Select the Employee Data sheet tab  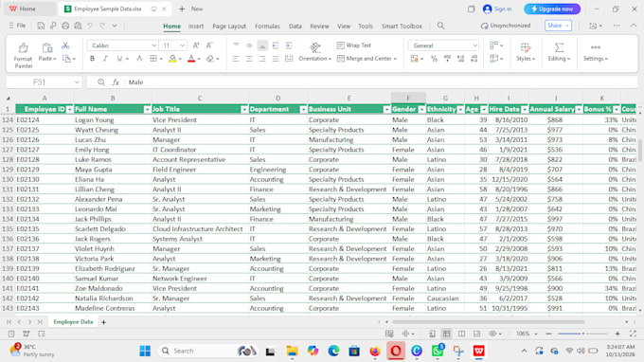click(x=73, y=322)
